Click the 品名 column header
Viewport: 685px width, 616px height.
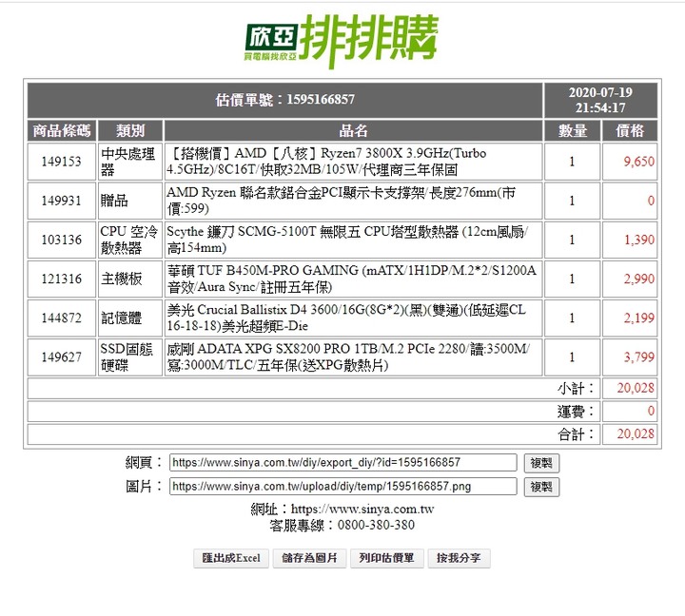pyautogui.click(x=353, y=130)
